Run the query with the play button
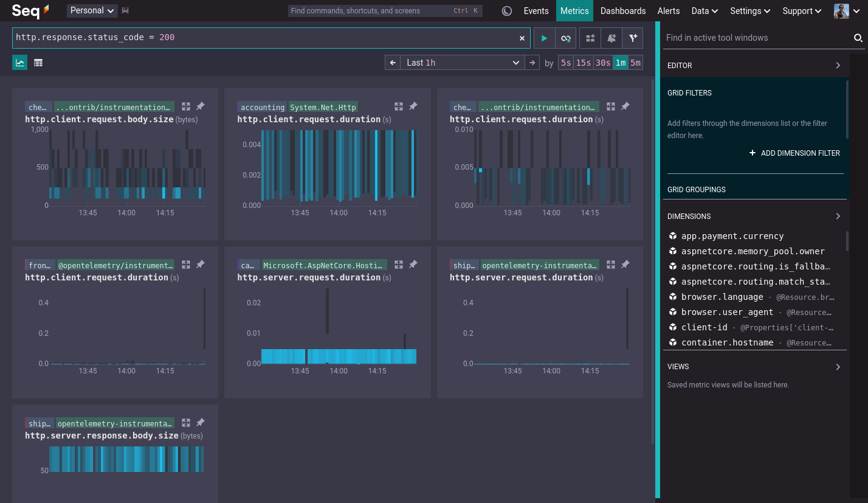Viewport: 868px width, 503px height. pos(544,38)
